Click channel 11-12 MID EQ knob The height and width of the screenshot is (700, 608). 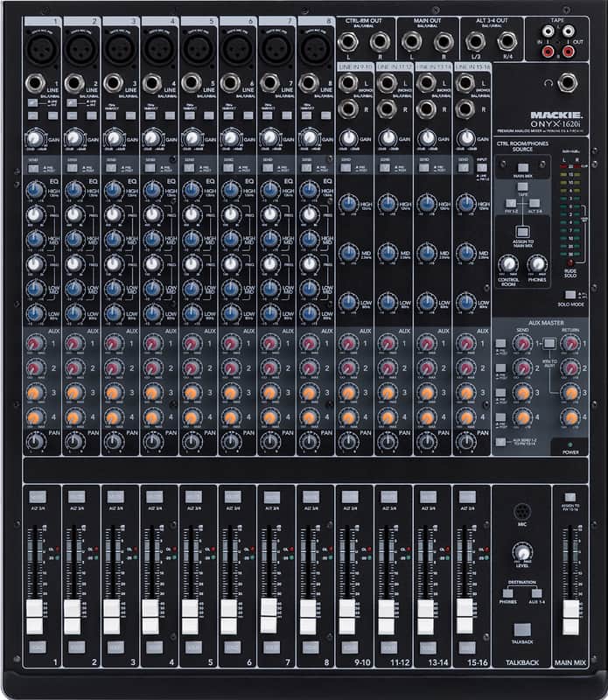point(388,253)
